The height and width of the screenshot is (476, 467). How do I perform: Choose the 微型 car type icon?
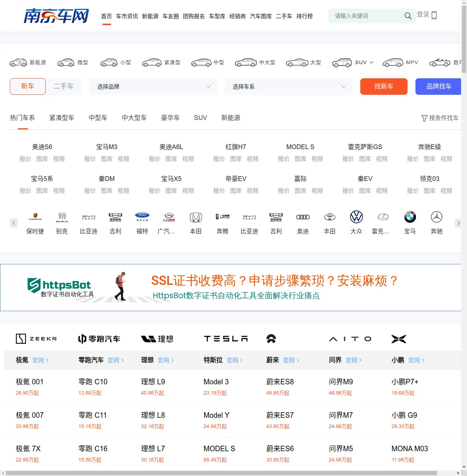click(66, 63)
